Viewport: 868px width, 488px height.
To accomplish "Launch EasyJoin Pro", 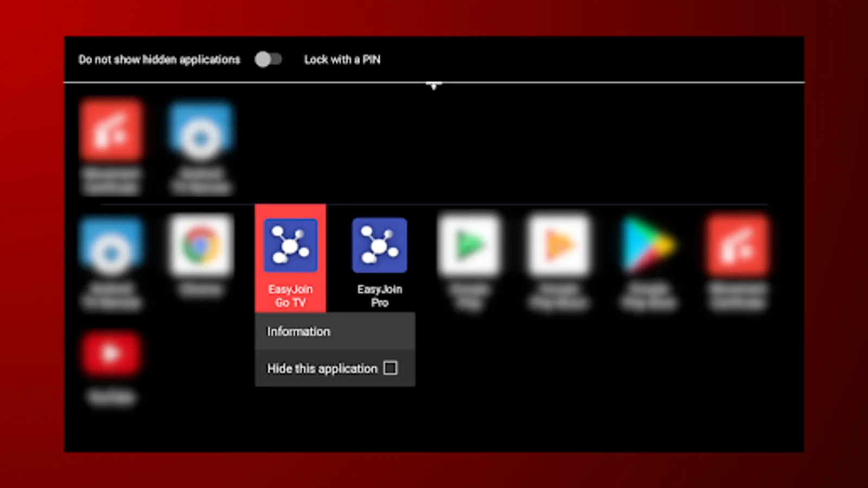I will pos(379,245).
